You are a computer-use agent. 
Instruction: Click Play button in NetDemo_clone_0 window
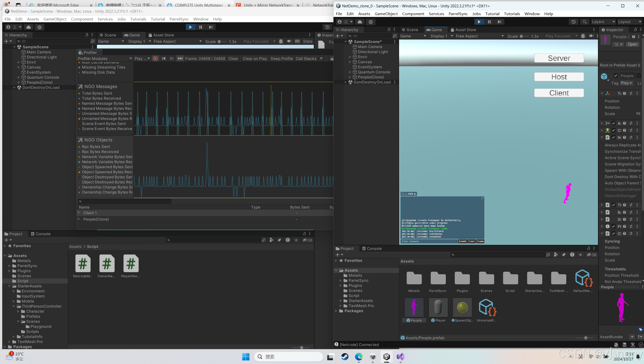point(479,22)
